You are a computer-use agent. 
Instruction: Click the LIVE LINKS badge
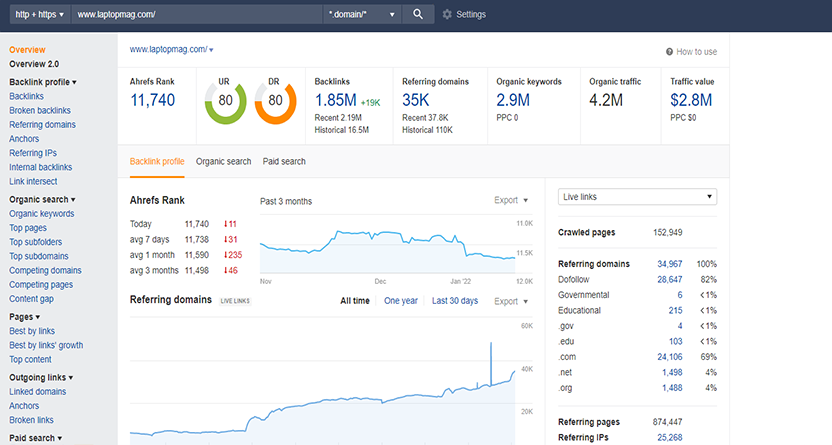pos(235,301)
